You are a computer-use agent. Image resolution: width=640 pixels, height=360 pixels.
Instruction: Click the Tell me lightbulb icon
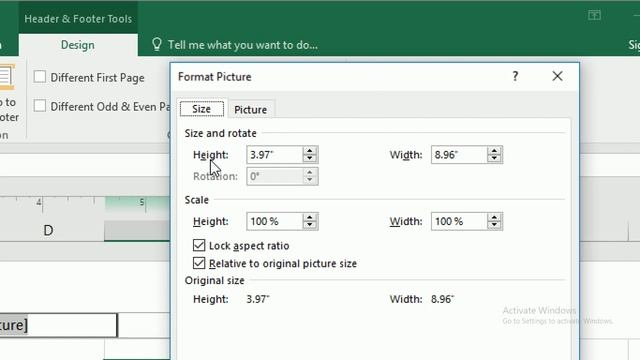pyautogui.click(x=157, y=44)
